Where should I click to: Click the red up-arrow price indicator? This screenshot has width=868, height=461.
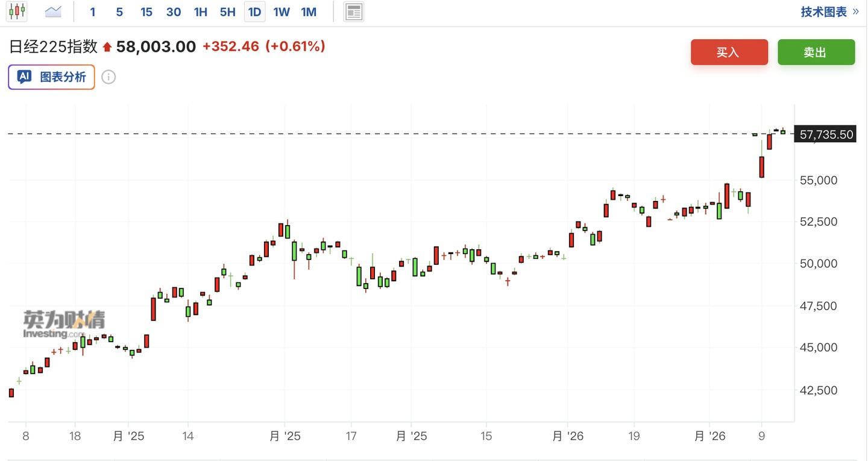[107, 47]
